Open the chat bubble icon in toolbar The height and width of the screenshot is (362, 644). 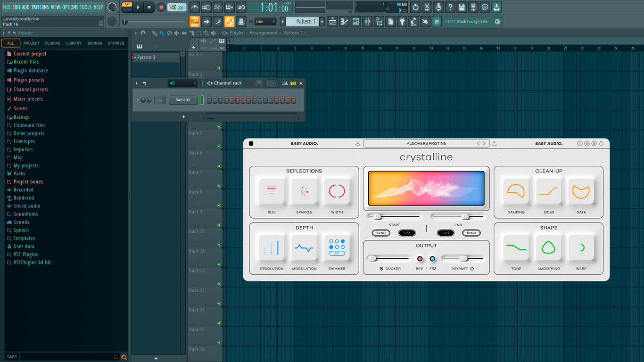[485, 7]
